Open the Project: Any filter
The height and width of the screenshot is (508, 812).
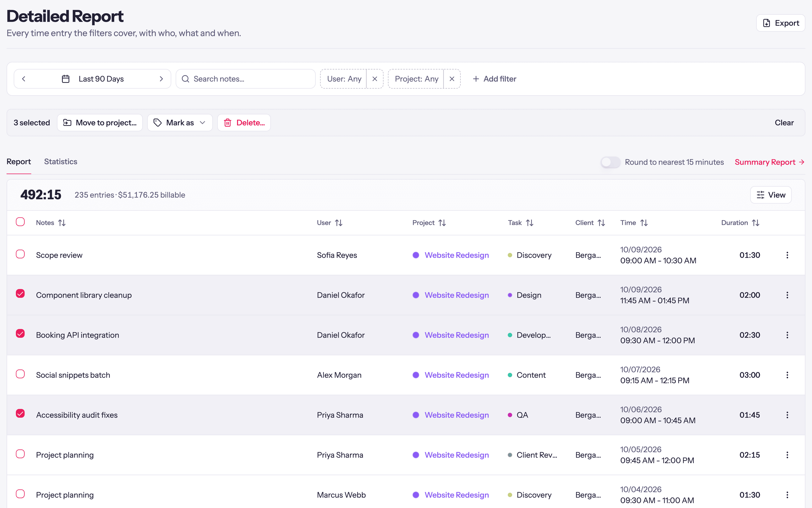click(x=416, y=79)
